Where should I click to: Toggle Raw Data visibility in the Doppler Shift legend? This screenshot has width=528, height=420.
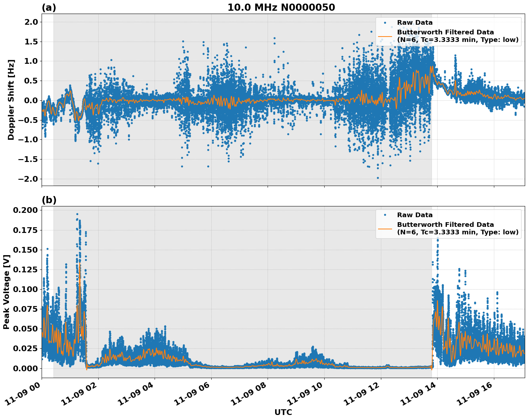point(409,22)
